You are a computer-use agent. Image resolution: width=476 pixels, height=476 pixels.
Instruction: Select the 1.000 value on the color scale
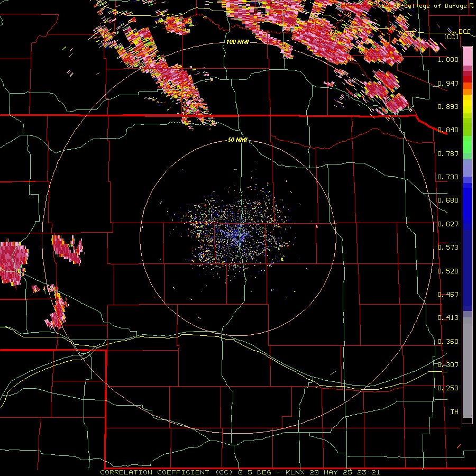pyautogui.click(x=448, y=60)
